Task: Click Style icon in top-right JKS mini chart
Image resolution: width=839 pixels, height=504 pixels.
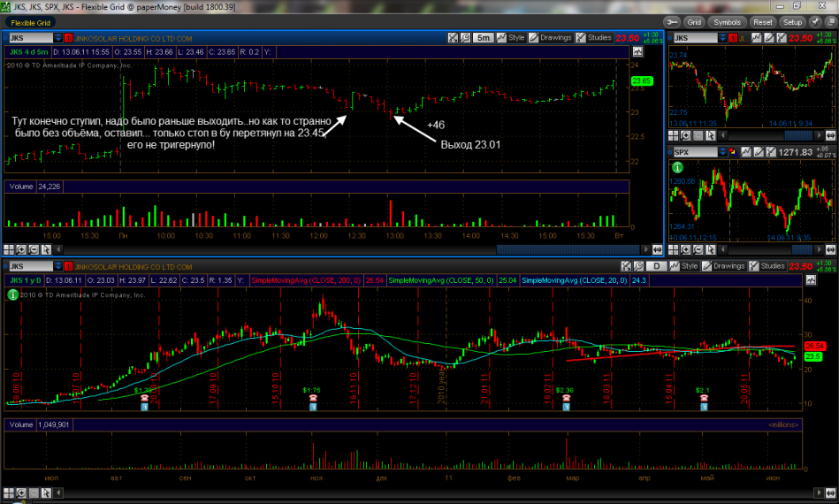Action: coord(756,37)
